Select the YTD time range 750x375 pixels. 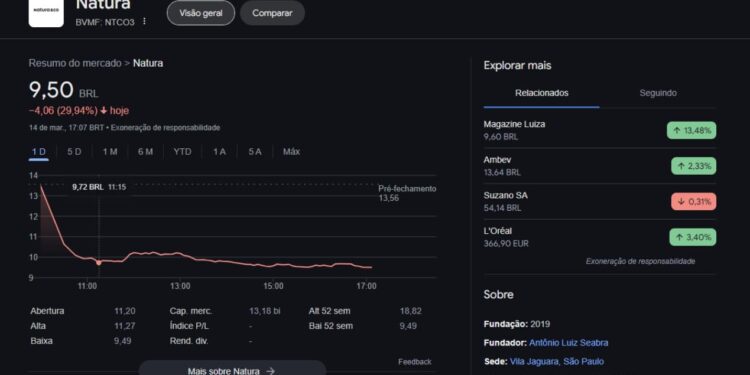pos(182,152)
